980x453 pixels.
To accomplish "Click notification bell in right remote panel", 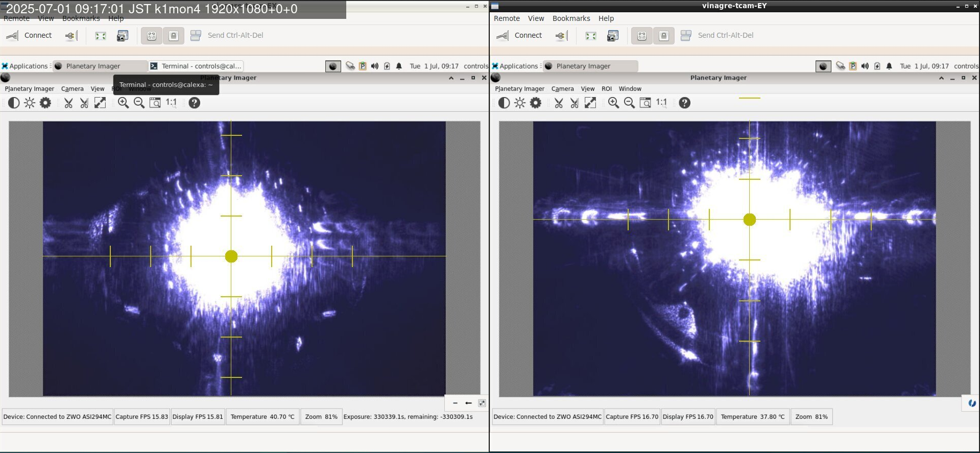I will [889, 66].
